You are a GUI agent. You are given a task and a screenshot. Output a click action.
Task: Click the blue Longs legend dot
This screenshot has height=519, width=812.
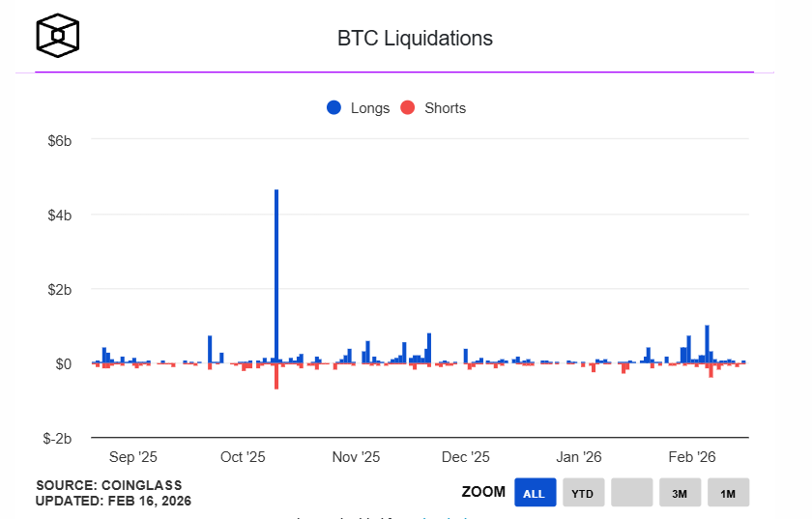tap(334, 108)
